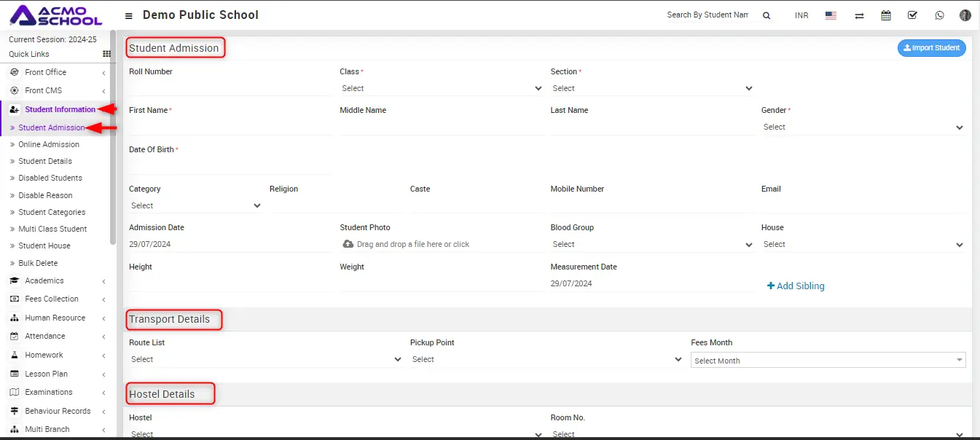
Task: Click the First Name input field
Action: coord(230,127)
